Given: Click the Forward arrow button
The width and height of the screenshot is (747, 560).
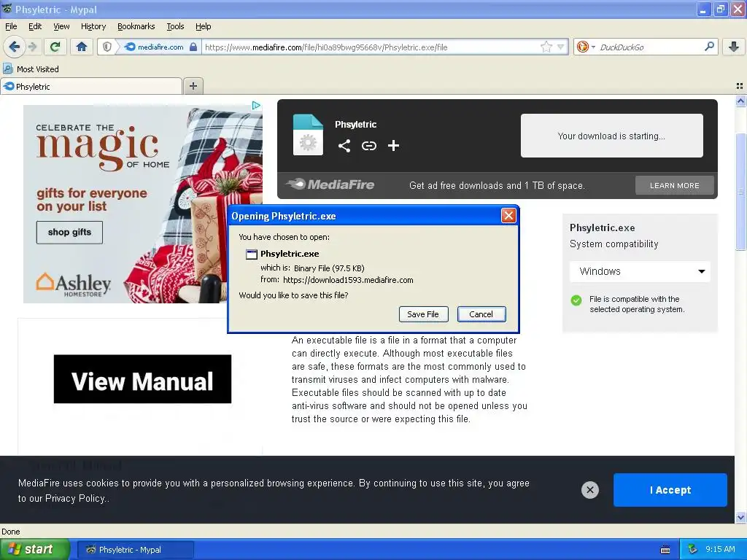Looking at the screenshot, I should coord(32,47).
